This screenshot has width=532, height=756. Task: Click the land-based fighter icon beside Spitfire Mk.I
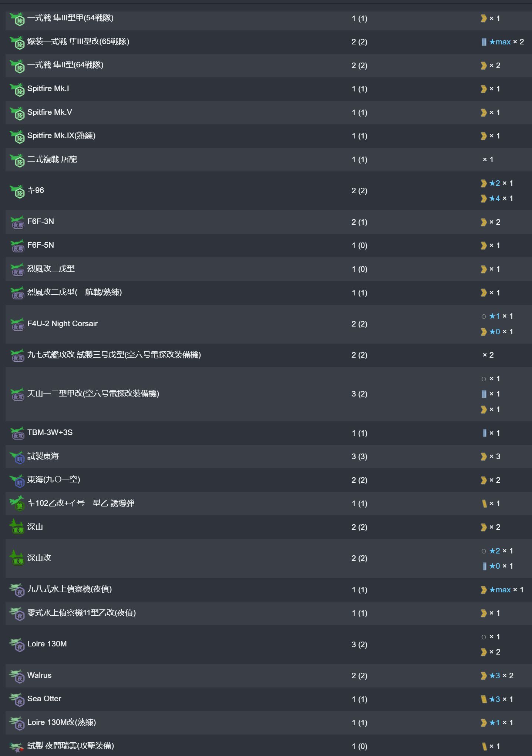click(x=17, y=89)
